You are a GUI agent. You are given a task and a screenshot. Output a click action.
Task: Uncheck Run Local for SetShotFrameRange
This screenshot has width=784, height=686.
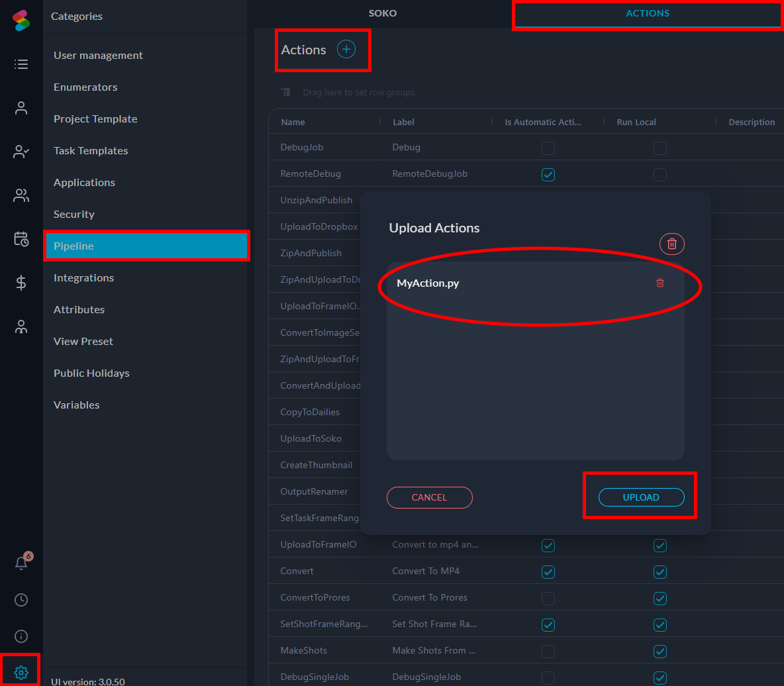(660, 625)
